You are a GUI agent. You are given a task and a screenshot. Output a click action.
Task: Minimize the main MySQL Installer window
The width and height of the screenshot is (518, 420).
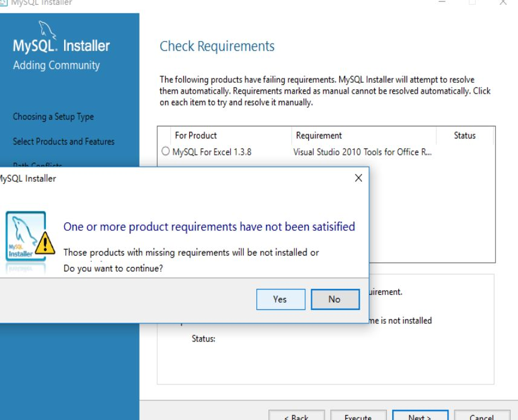point(442,2)
